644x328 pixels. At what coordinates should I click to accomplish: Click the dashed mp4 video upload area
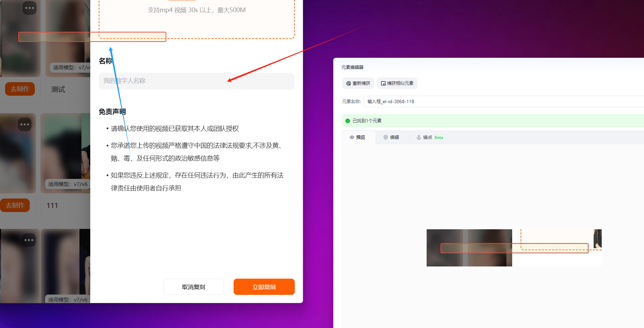196,19
